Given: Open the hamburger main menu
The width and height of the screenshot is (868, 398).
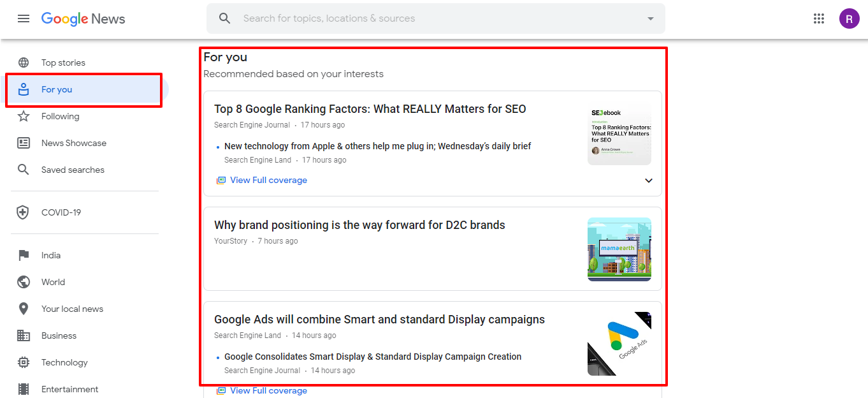Looking at the screenshot, I should (x=24, y=18).
